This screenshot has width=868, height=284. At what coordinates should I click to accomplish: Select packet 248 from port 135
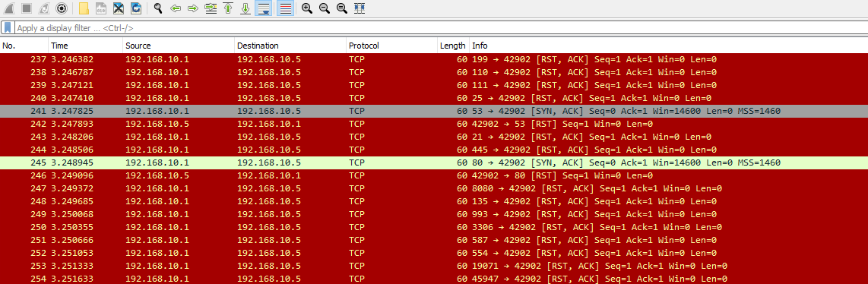click(x=434, y=202)
